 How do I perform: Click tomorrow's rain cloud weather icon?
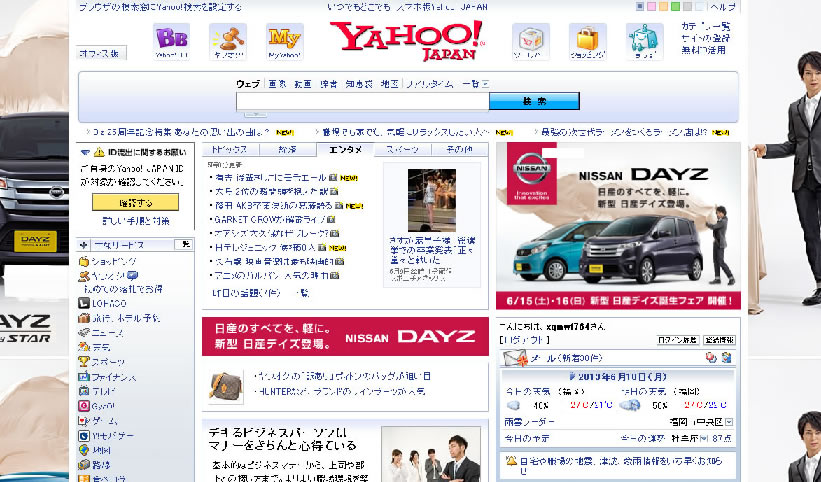pyautogui.click(x=630, y=405)
